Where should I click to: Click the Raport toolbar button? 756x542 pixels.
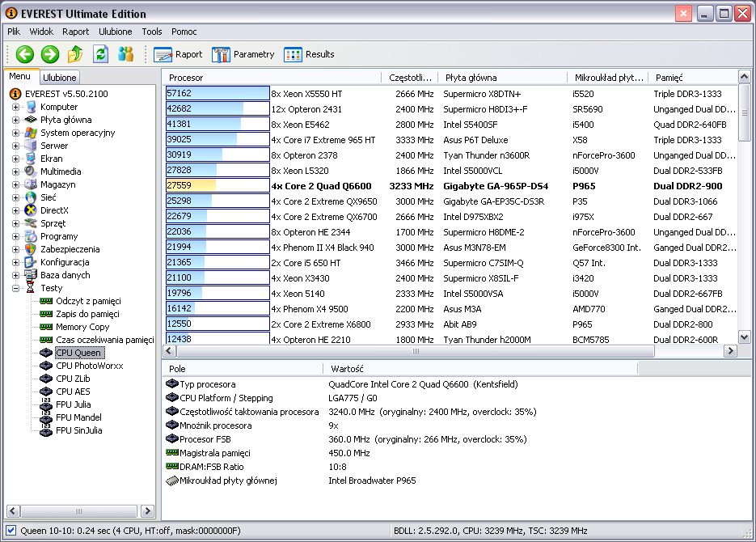click(179, 54)
